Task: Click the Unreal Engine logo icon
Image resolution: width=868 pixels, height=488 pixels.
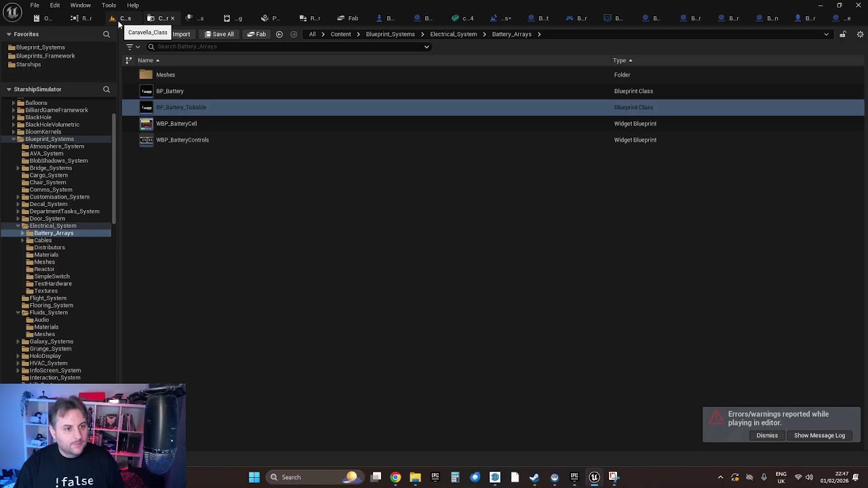Action: [13, 12]
